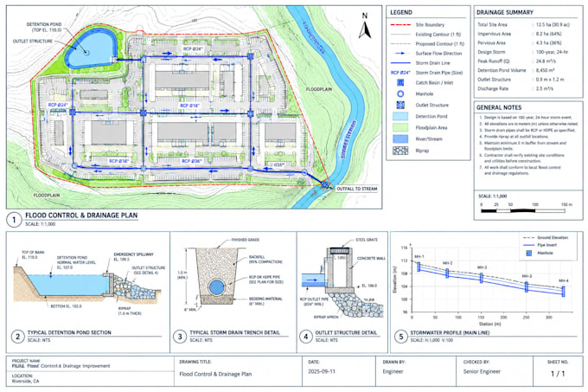Click the detail number 4 circle marker

click(x=305, y=336)
